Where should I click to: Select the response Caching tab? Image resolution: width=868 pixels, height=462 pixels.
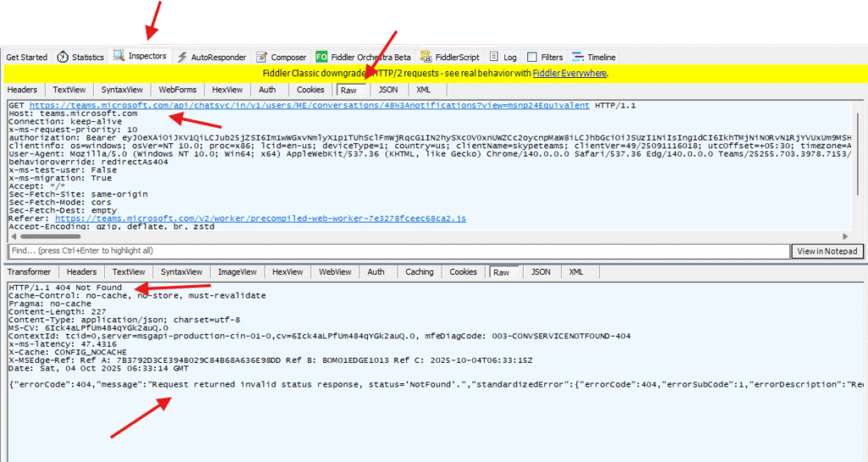(419, 272)
